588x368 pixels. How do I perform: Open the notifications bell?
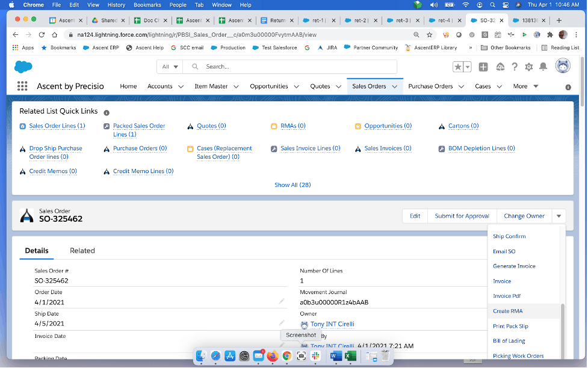pyautogui.click(x=543, y=67)
